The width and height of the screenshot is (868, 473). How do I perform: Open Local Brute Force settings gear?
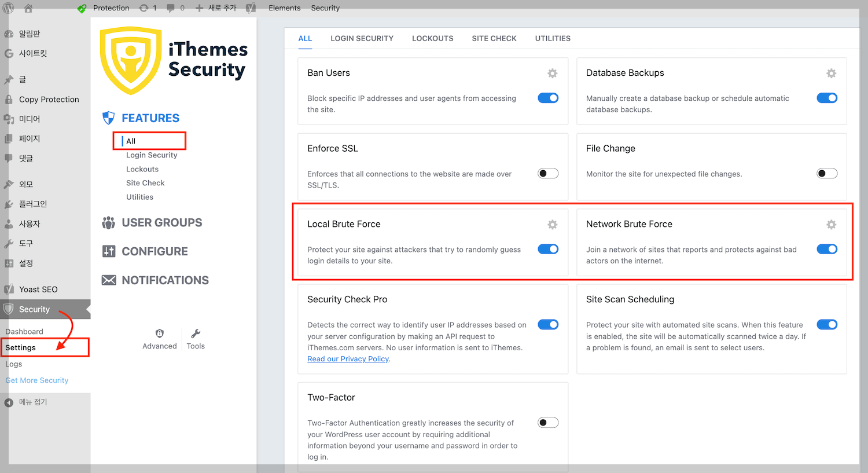(x=552, y=225)
